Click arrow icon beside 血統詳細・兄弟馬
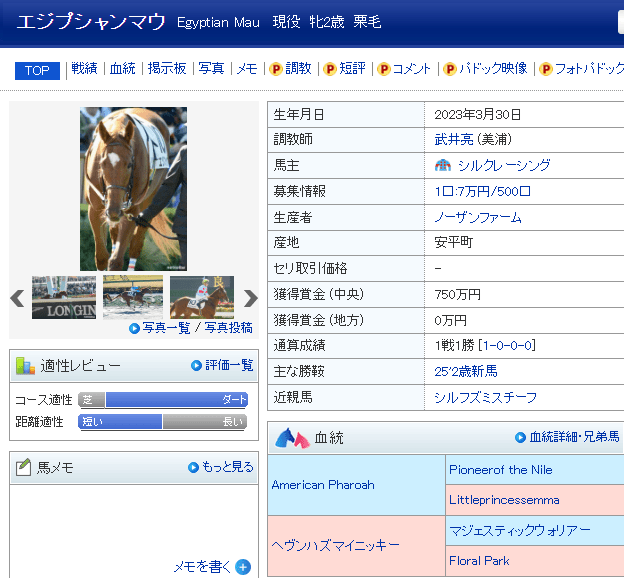Image resolution: width=624 pixels, height=578 pixels. (520, 437)
